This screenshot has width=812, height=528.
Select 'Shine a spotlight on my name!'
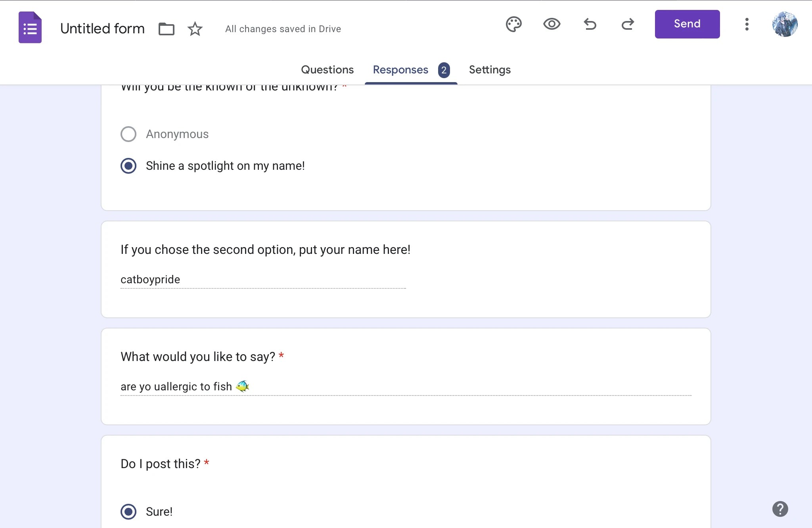(128, 166)
